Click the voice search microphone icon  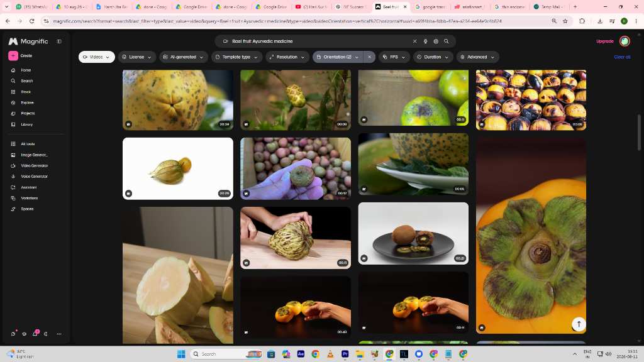[426, 41]
